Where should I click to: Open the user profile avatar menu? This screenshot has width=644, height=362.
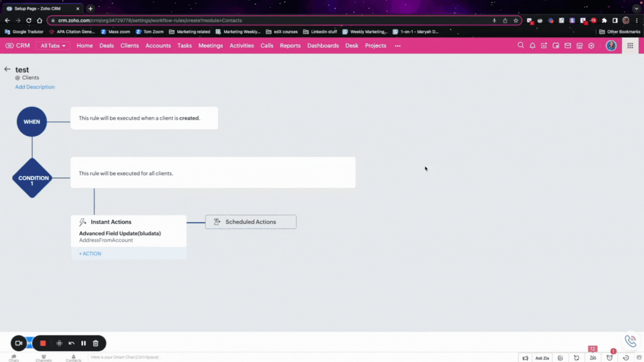click(x=611, y=46)
